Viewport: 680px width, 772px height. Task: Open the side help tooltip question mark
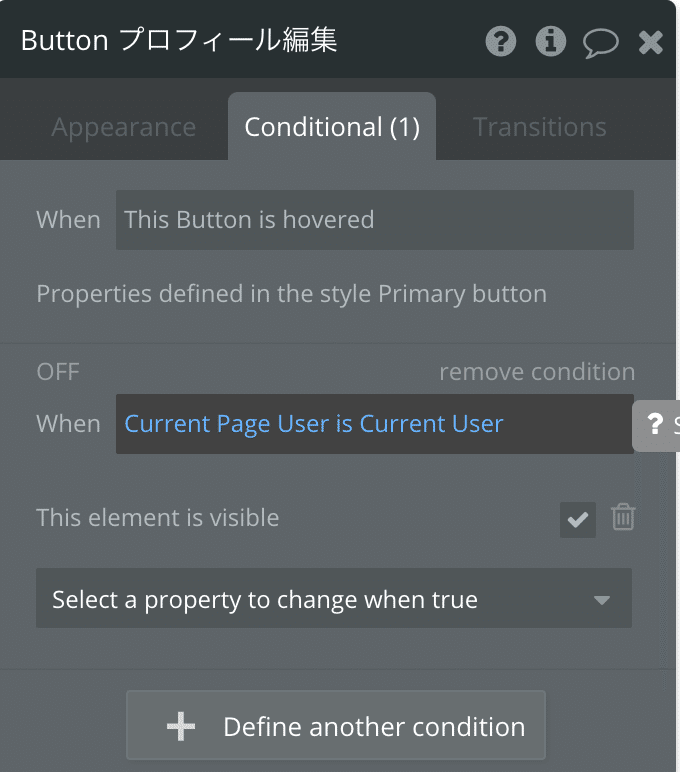coord(655,424)
